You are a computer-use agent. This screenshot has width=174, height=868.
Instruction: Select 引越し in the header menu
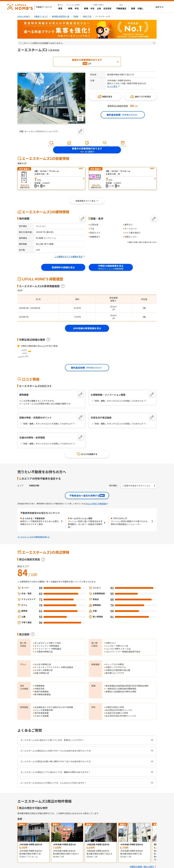(140, 8)
